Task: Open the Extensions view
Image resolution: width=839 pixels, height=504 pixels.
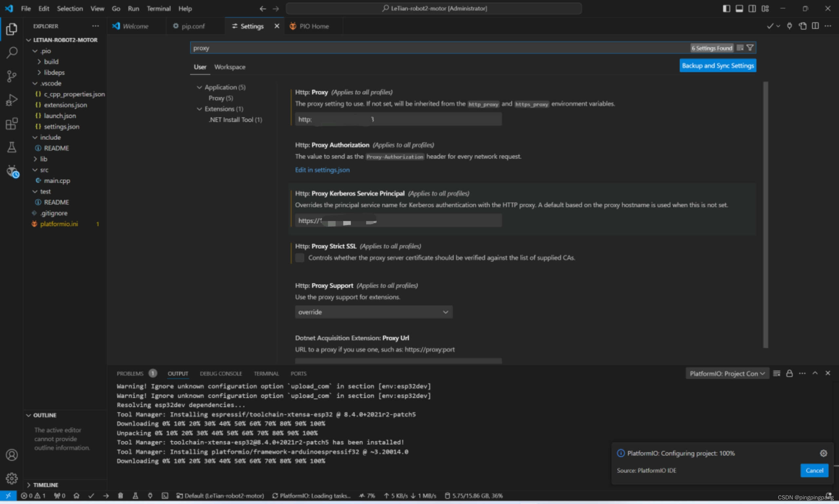Action: pyautogui.click(x=12, y=123)
